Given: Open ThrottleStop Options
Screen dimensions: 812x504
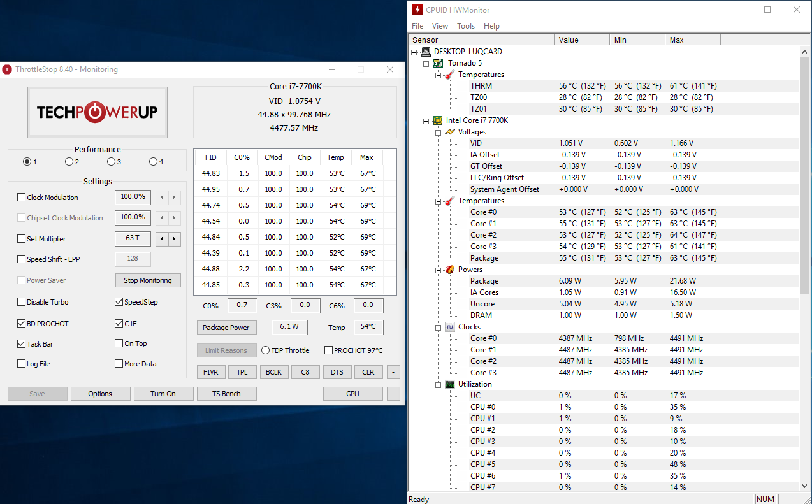Looking at the screenshot, I should (x=100, y=394).
